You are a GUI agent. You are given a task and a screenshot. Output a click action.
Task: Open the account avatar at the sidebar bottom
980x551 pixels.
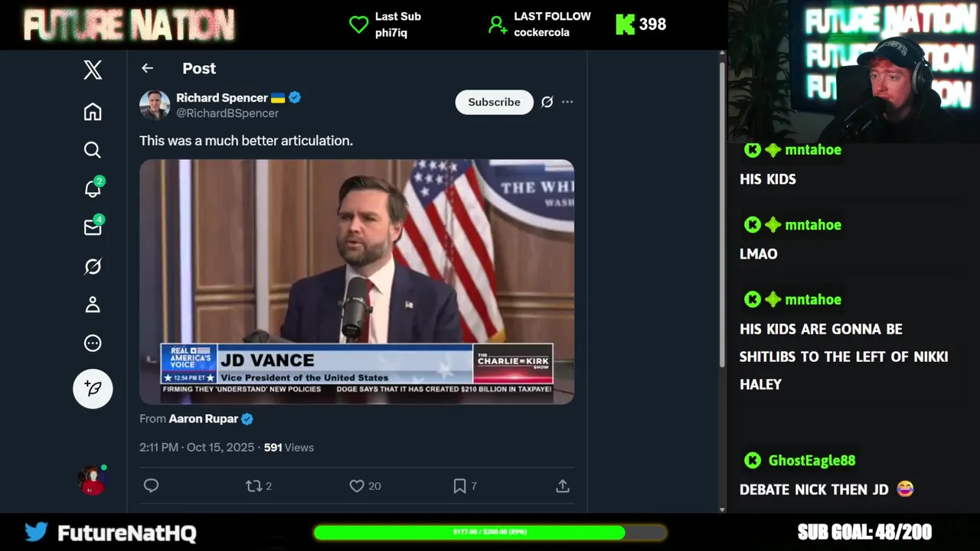pos(93,480)
